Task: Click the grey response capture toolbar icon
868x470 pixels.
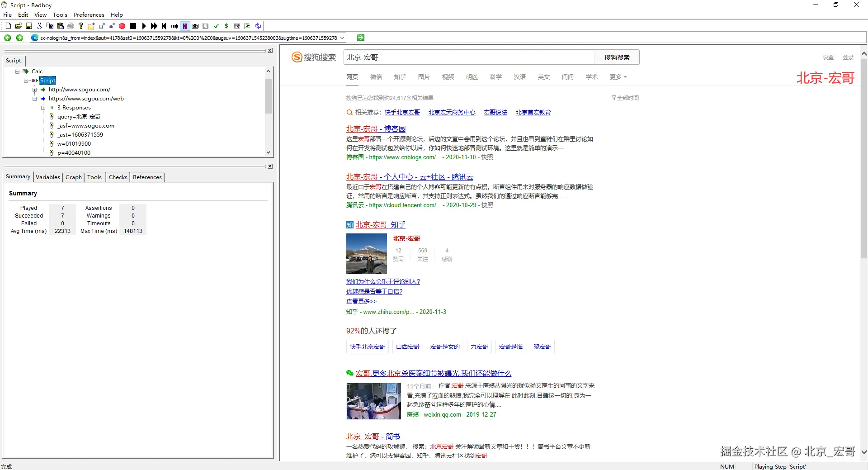Action: [x=206, y=26]
